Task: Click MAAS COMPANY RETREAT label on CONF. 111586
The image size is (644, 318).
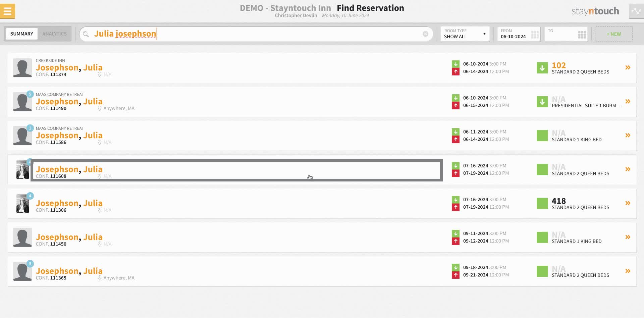Action: [60, 128]
